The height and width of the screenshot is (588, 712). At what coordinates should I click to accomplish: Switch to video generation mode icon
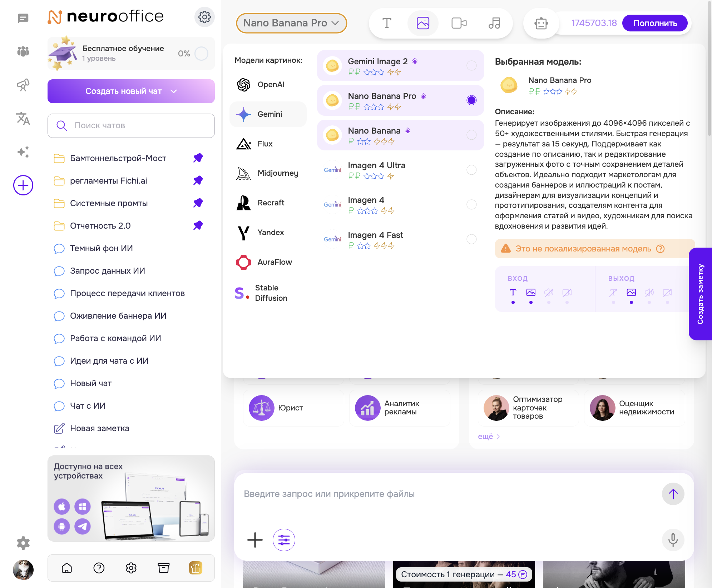(459, 23)
